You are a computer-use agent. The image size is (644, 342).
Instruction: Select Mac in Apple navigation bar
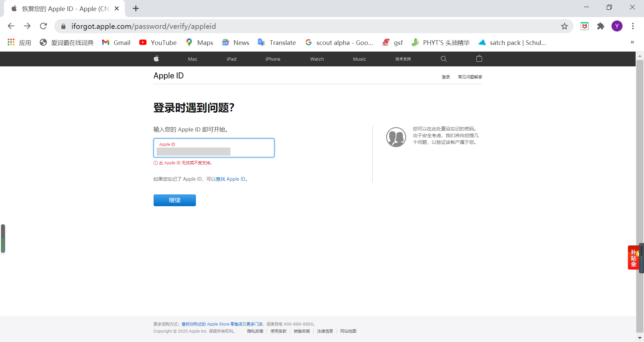tap(193, 59)
